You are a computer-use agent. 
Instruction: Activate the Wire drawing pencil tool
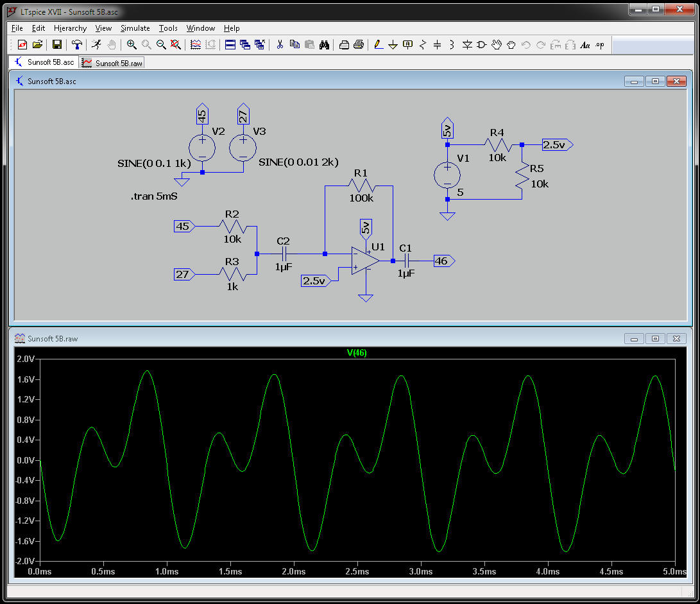[x=379, y=45]
